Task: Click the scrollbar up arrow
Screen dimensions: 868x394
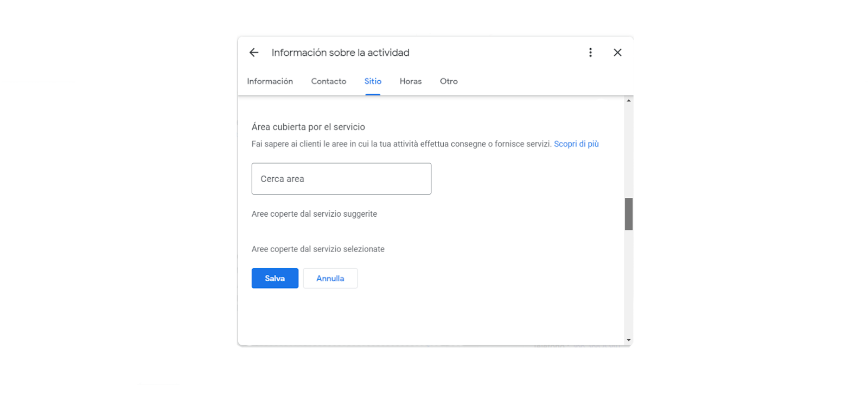Action: (629, 101)
